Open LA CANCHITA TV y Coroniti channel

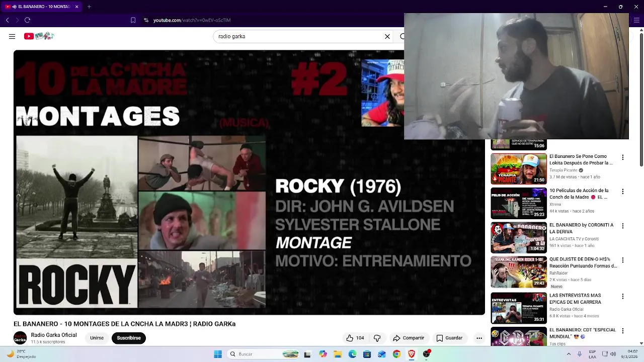pyautogui.click(x=574, y=239)
